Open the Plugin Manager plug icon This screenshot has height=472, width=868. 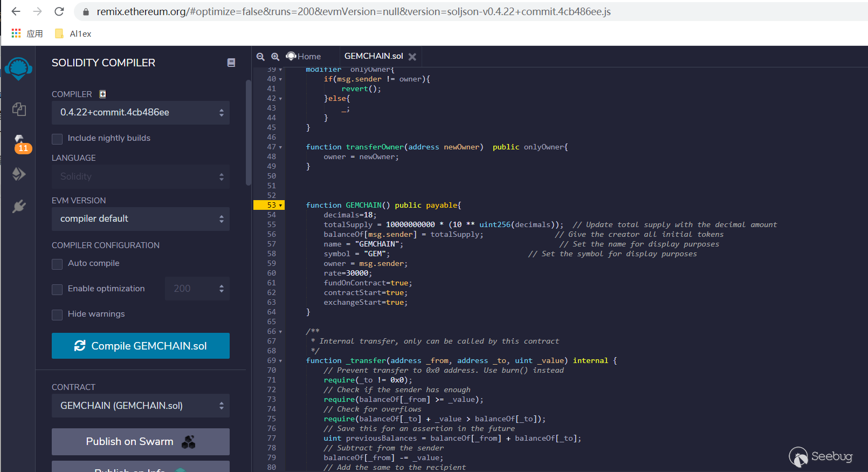pyautogui.click(x=19, y=206)
